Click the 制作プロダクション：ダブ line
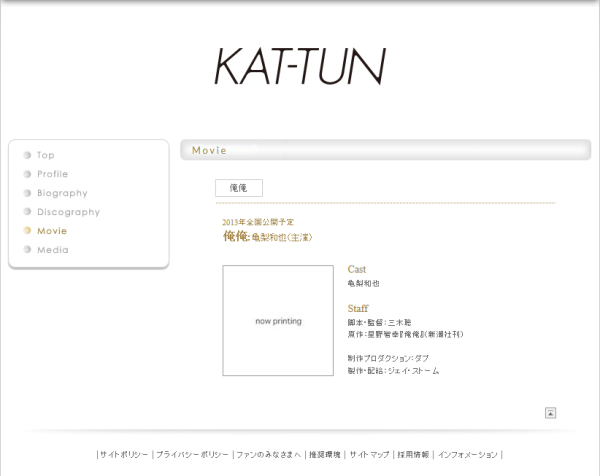 point(388,359)
